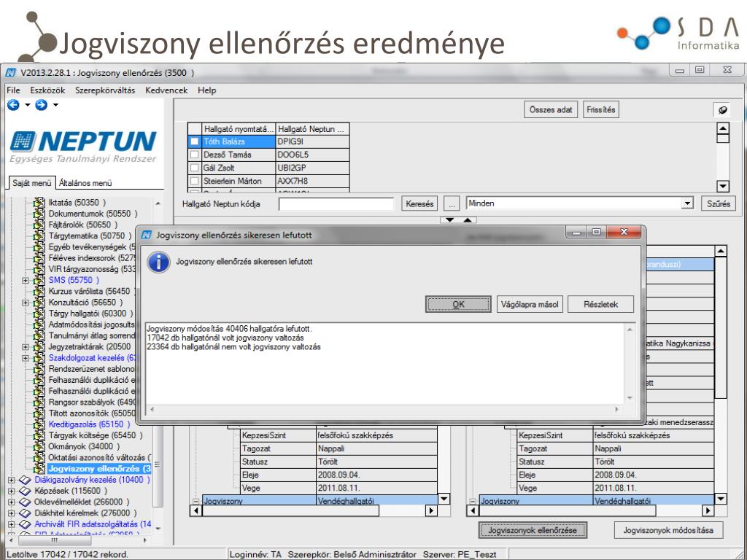Click the ellipsis button beside Keresés

pyautogui.click(x=452, y=204)
